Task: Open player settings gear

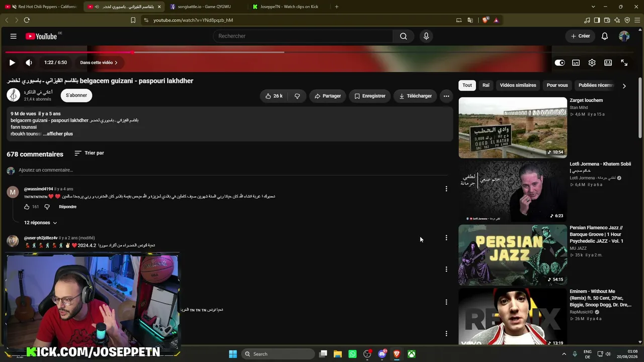Action: click(592, 63)
